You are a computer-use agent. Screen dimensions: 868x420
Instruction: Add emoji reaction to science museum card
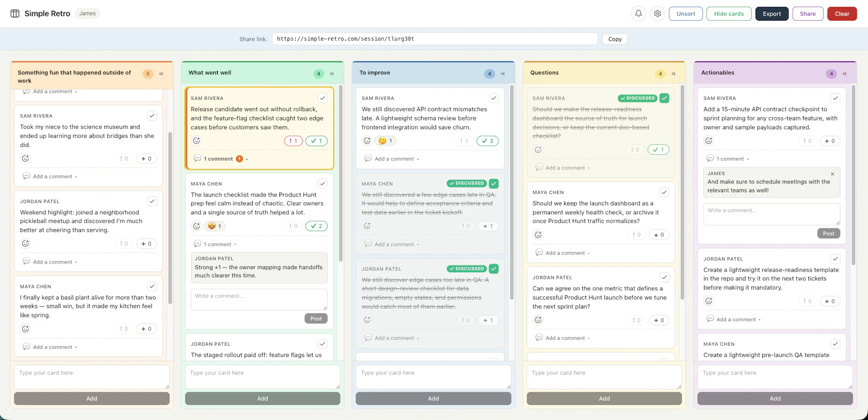click(x=25, y=158)
